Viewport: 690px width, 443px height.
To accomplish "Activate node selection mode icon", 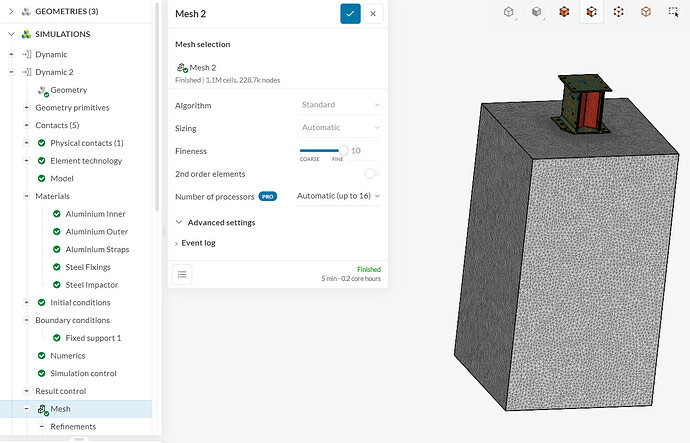I will click(646, 12).
